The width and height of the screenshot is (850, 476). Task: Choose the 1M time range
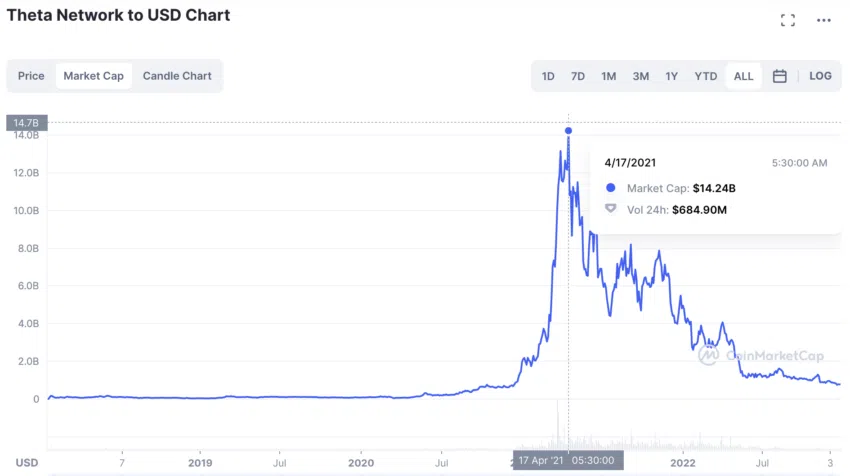(x=609, y=76)
